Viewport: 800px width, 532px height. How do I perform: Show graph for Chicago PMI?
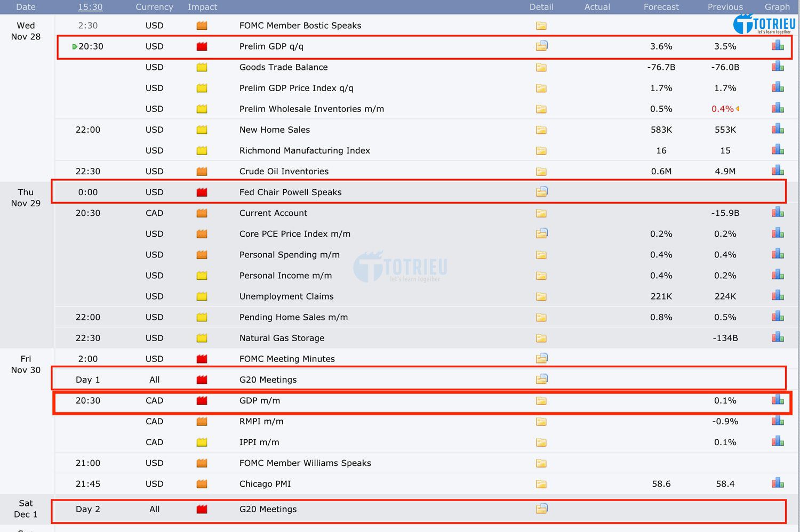[x=778, y=483]
